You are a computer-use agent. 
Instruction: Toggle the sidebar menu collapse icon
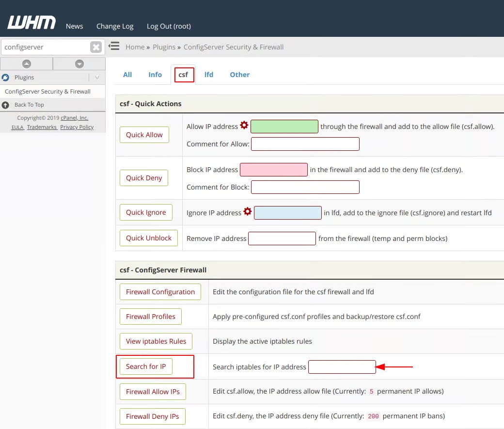(114, 46)
